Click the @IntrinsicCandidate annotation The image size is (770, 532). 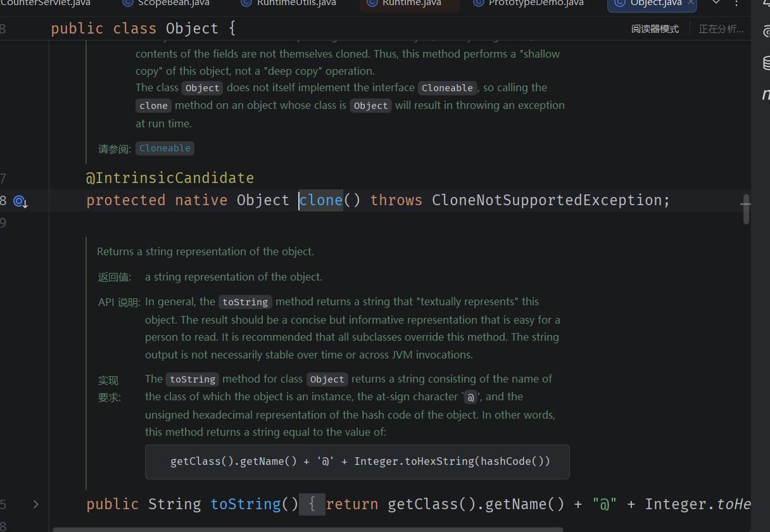[170, 178]
